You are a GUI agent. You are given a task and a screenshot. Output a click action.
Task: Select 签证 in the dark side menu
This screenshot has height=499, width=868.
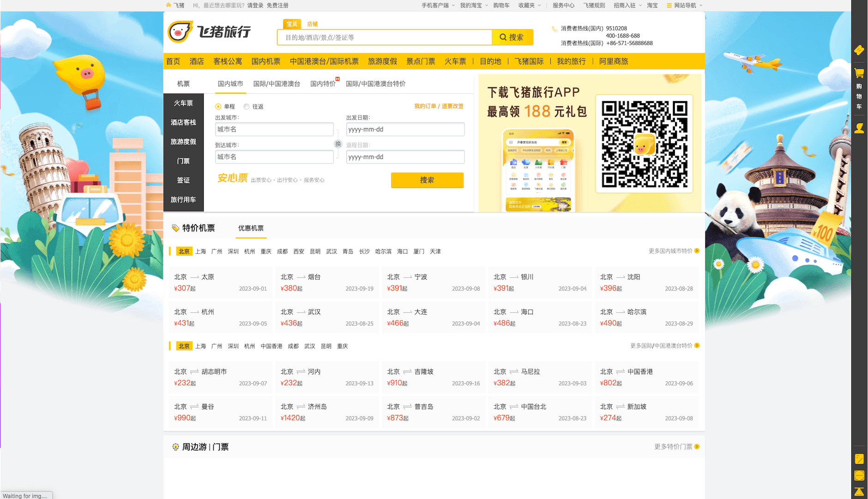coord(183,180)
